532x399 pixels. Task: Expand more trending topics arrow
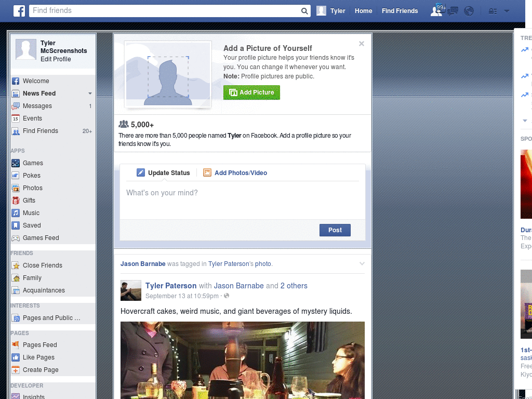(525, 121)
